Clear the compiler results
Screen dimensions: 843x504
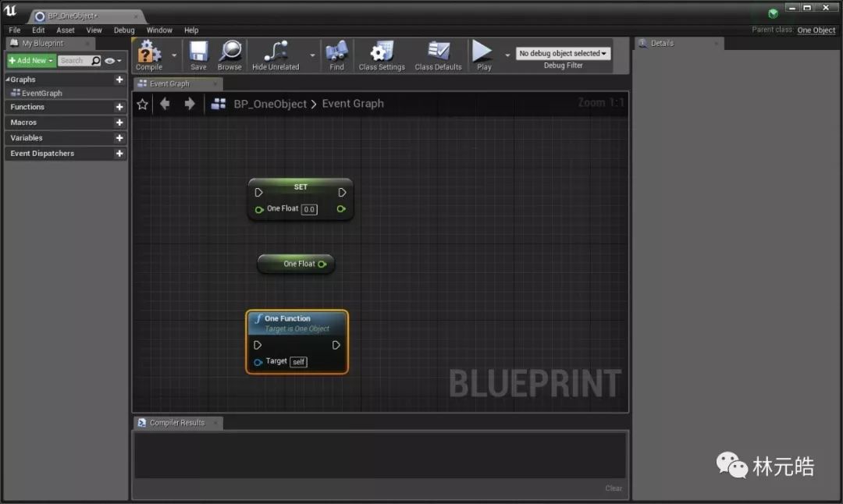coord(614,488)
